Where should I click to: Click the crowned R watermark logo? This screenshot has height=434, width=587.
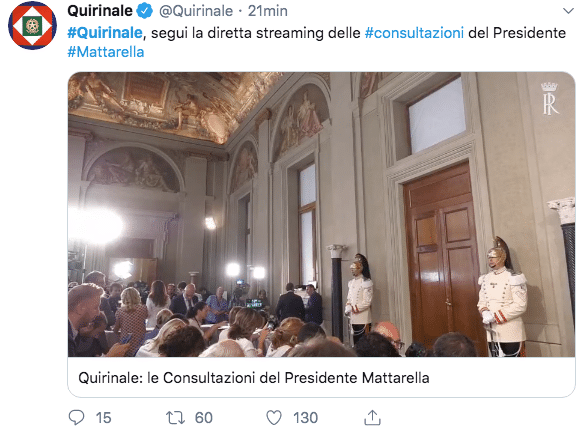(550, 98)
